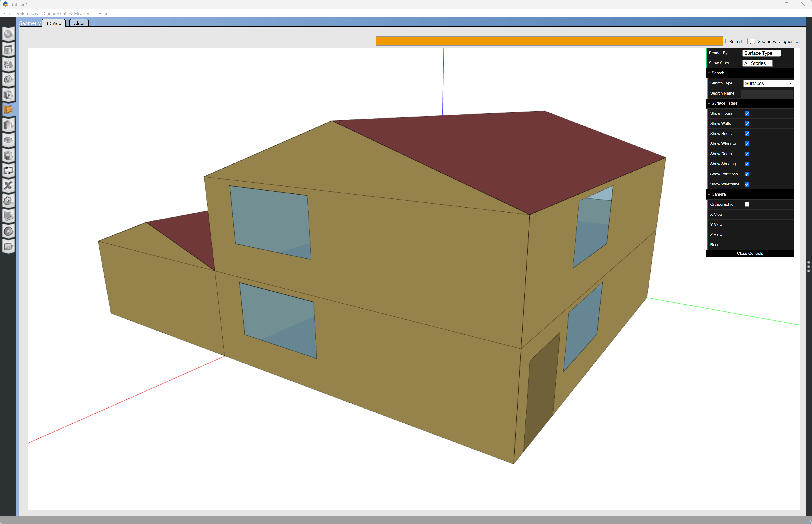Disable the Show Wireframe option
Screen dimensions: 812x524
click(x=747, y=184)
